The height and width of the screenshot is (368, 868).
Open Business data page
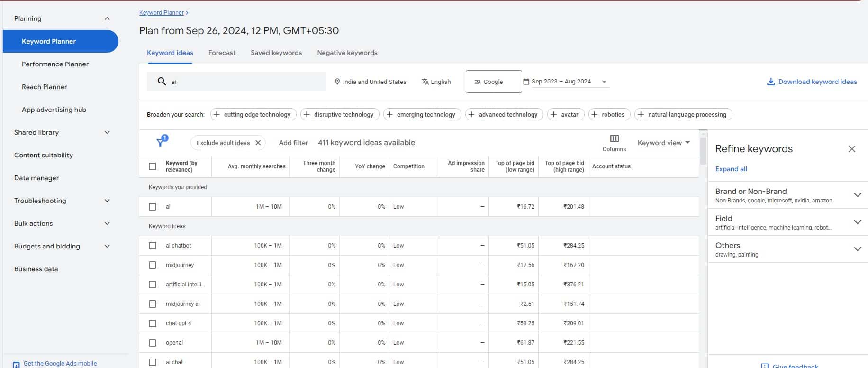[36, 269]
